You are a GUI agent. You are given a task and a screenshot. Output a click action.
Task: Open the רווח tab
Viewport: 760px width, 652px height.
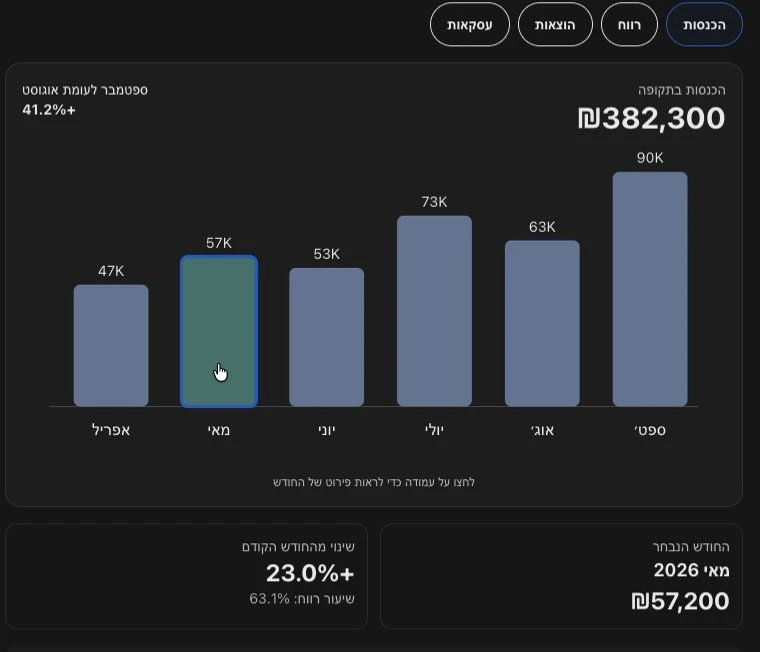pos(629,25)
